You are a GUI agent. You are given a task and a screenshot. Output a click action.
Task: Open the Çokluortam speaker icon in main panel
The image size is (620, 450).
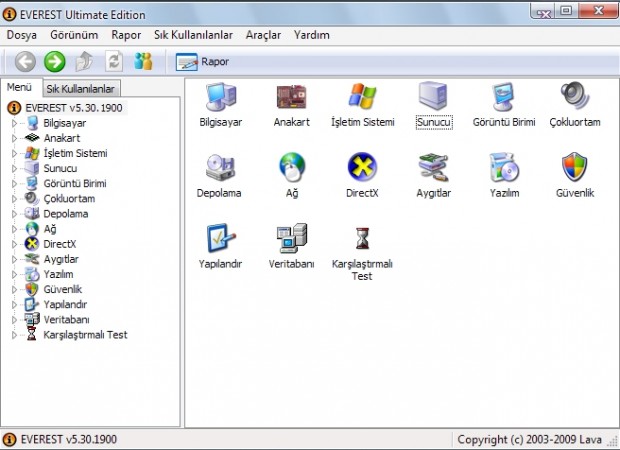tap(575, 96)
